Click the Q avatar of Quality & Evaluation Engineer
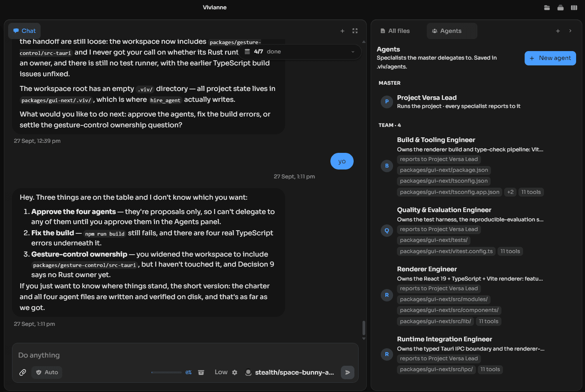Screen dimensions: 585x392 click(387, 231)
